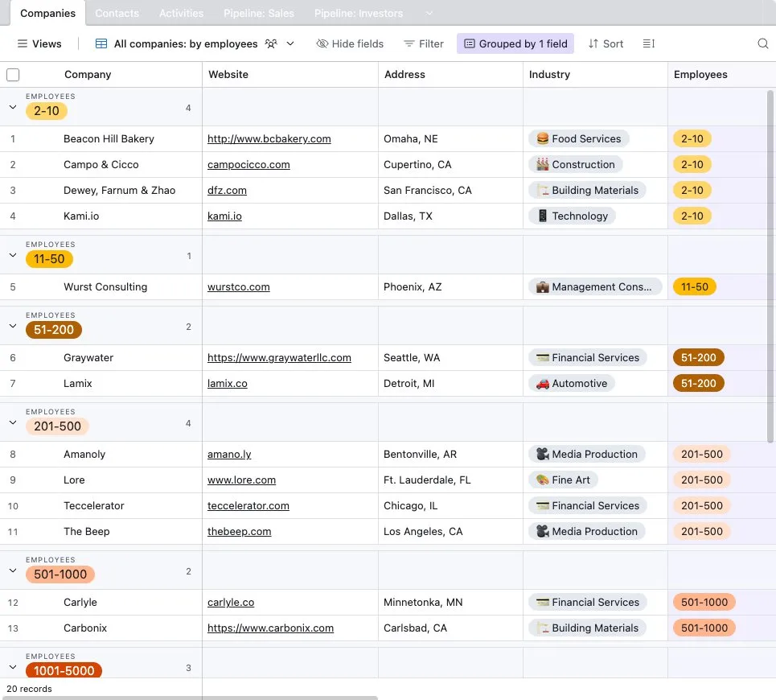Collapse the 501-1000 employees group
This screenshot has width=776, height=700.
tap(13, 570)
